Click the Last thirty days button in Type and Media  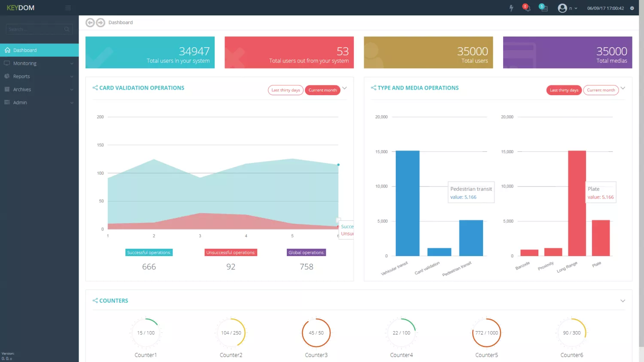564,90
